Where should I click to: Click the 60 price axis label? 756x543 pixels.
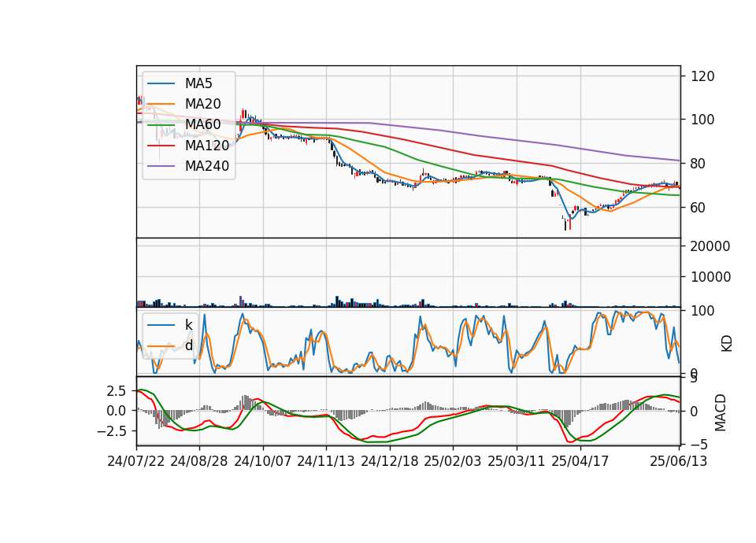(x=699, y=208)
